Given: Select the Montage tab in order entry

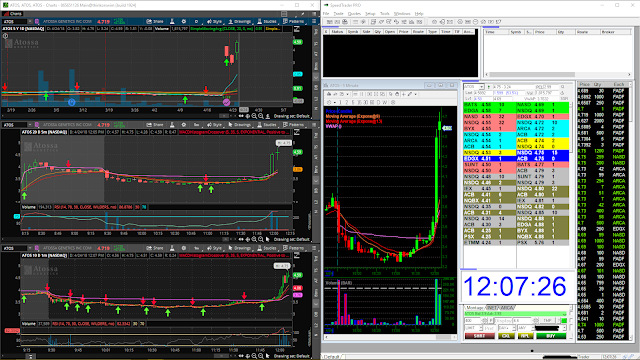Looking at the screenshot, I should pos(475,307).
